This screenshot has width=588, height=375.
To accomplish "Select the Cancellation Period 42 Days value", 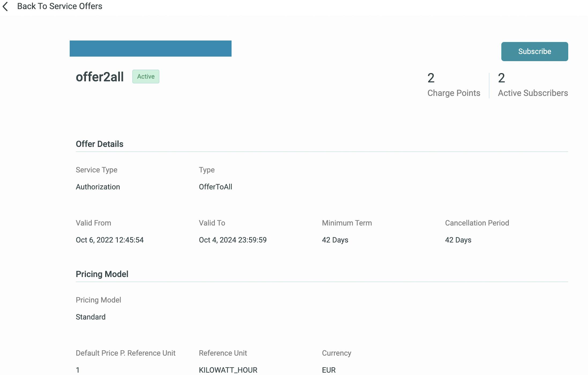I will (x=458, y=240).
